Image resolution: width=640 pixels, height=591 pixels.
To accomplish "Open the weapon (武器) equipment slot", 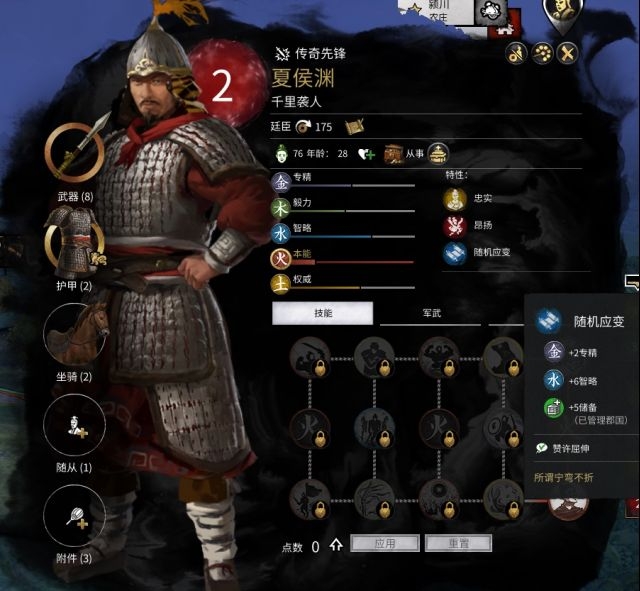I will [74, 153].
